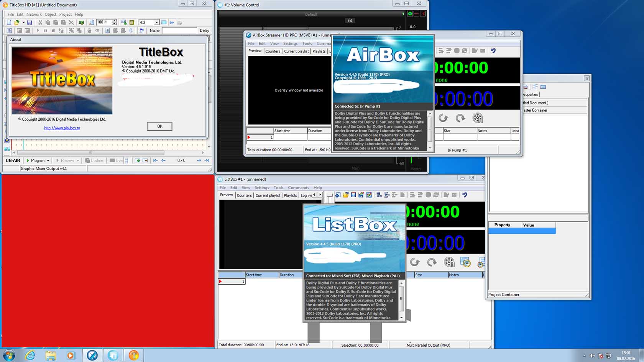Click the Update button in TitleBox bottom bar
Viewport: 644px width, 362px height.
(x=94, y=161)
